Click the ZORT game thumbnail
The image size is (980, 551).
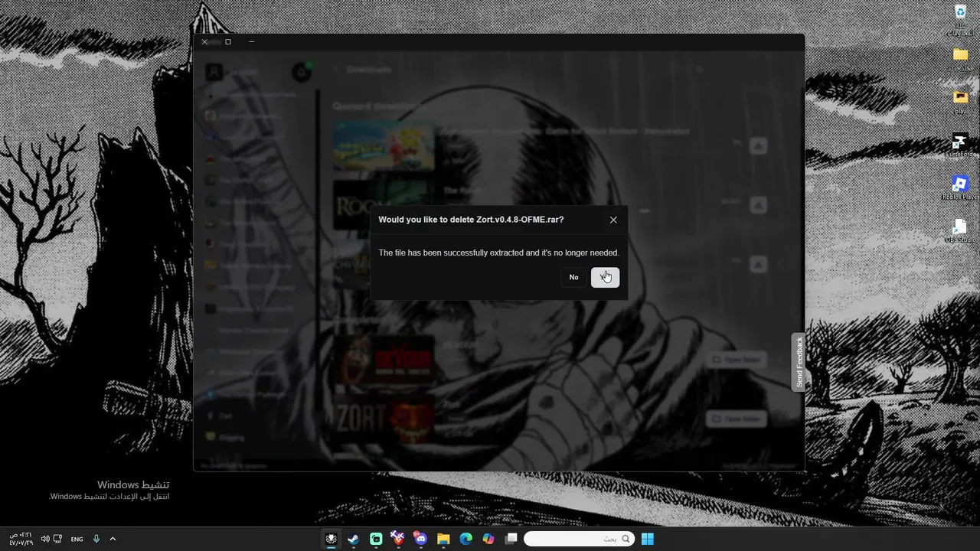384,418
